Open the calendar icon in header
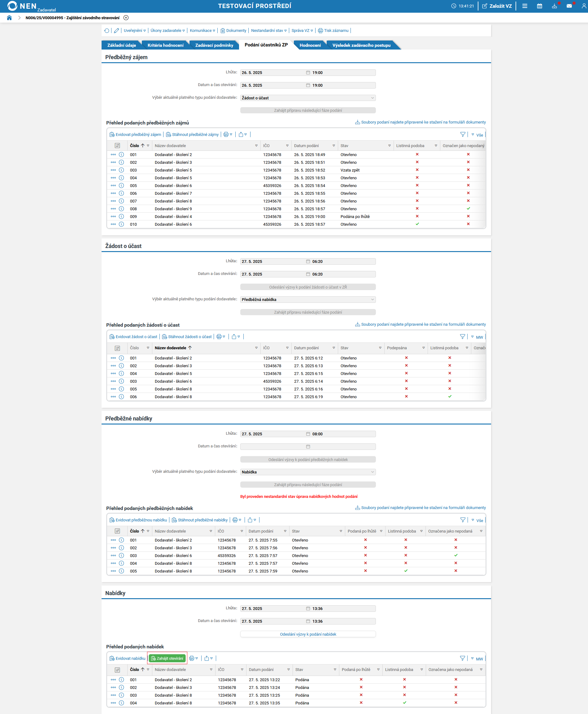 click(540, 6)
